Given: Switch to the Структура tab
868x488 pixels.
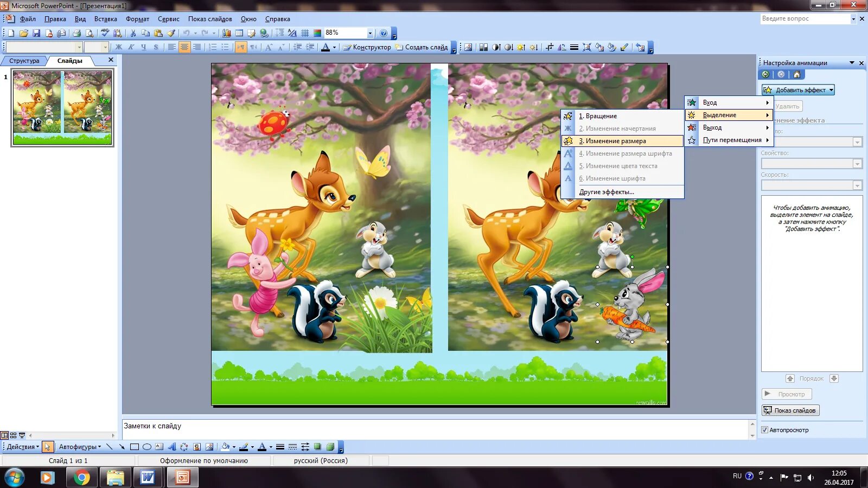Looking at the screenshot, I should click(x=24, y=61).
